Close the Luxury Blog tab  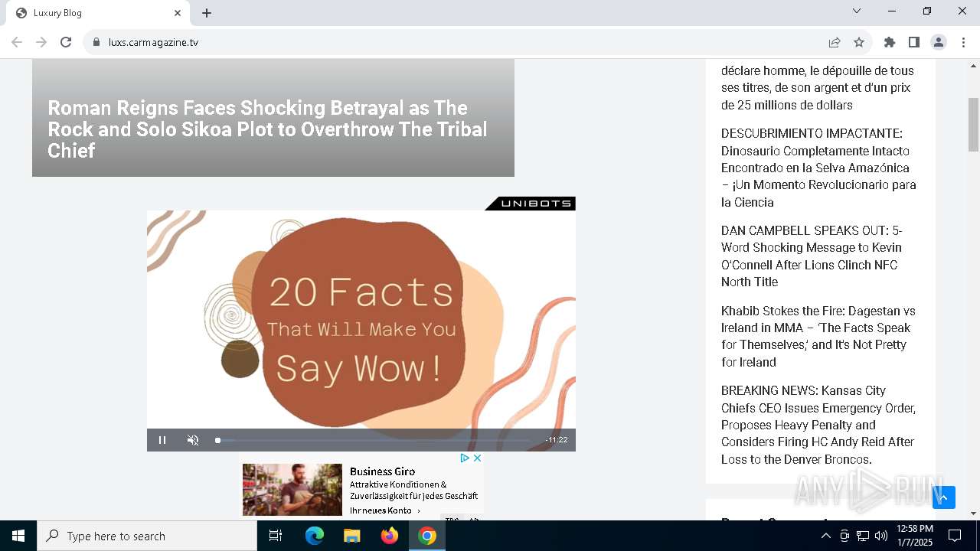point(178,13)
